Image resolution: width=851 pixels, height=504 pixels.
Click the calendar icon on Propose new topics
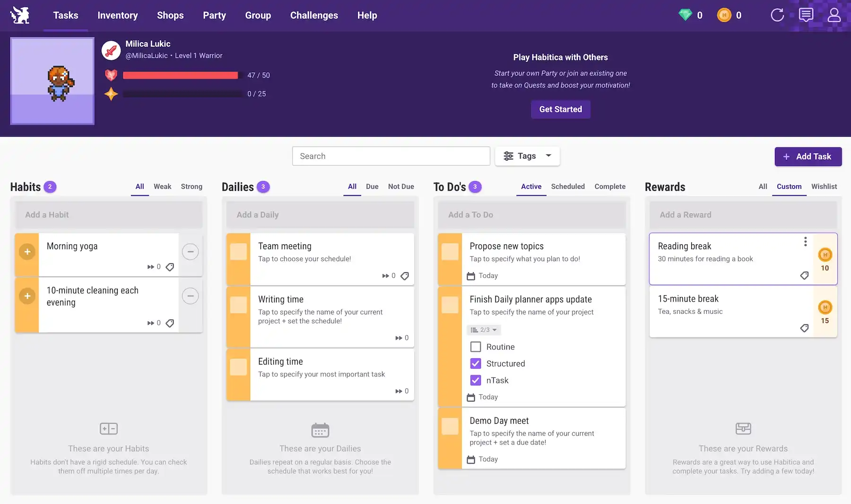coord(471,276)
